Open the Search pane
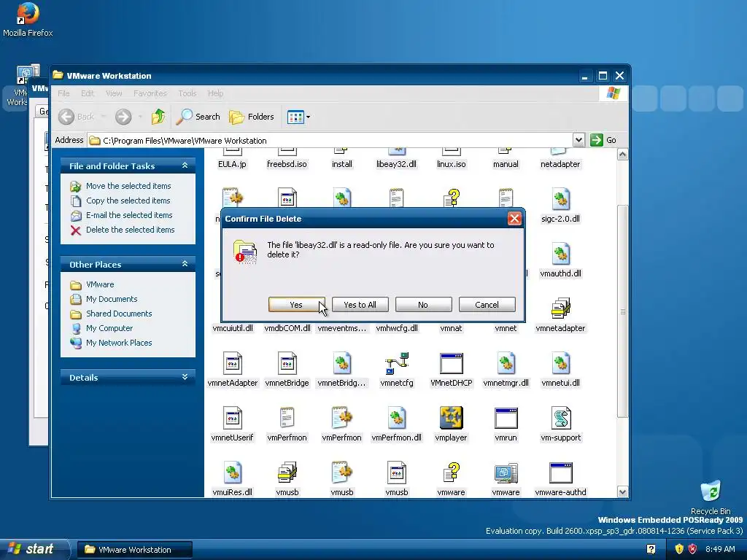This screenshot has width=747, height=560. click(x=198, y=117)
